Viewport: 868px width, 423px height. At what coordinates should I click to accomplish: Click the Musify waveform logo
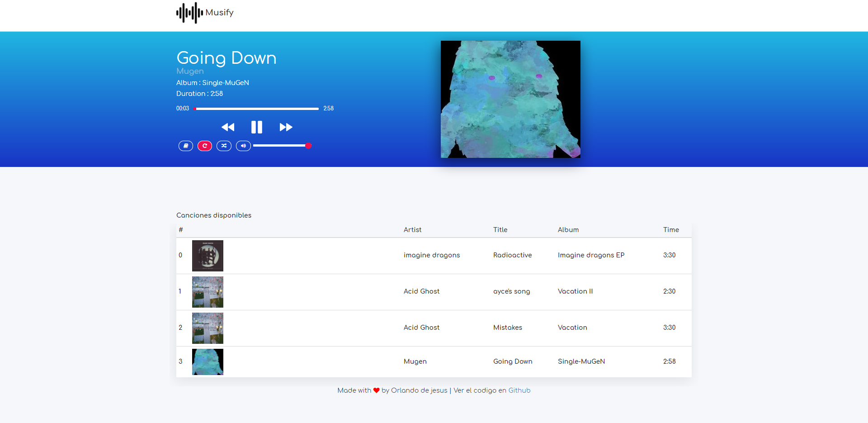[189, 13]
